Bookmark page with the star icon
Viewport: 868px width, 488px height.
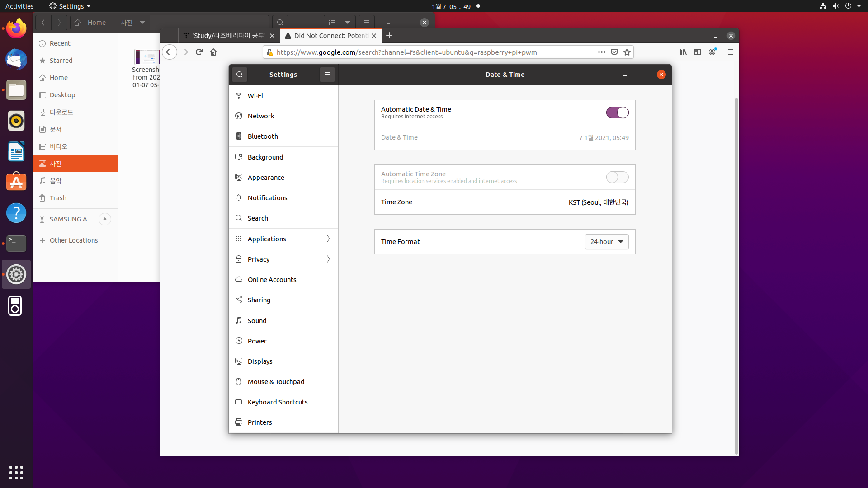(x=627, y=52)
